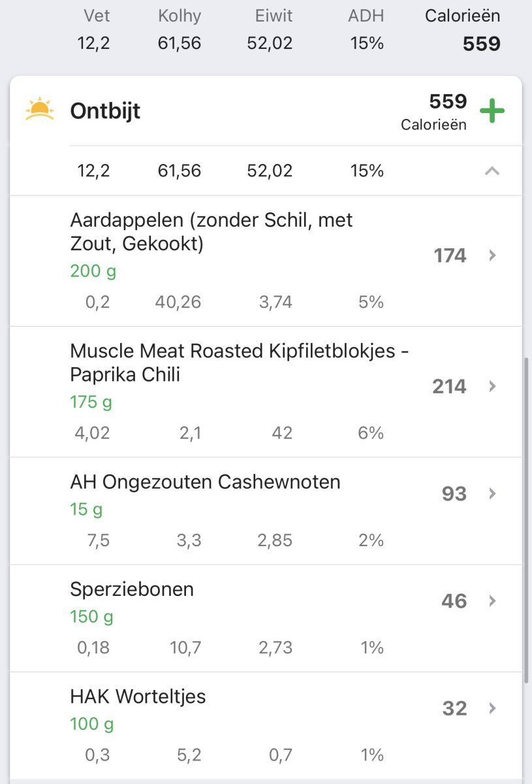The image size is (532, 784).
Task: Tap the 175 g portion of Kipfiletblokjes
Action: point(91,401)
